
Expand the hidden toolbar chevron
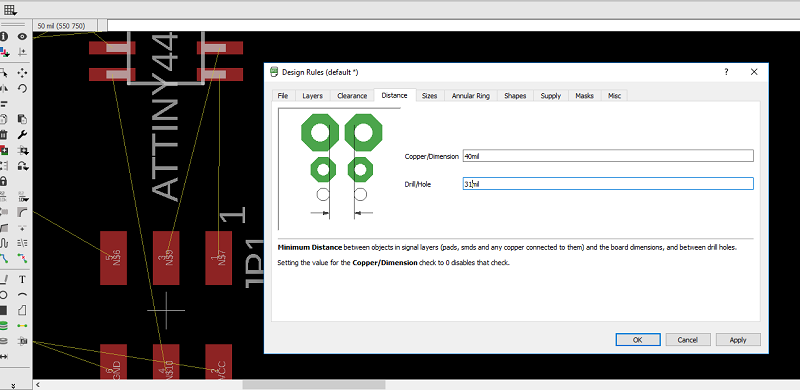tap(14, 385)
